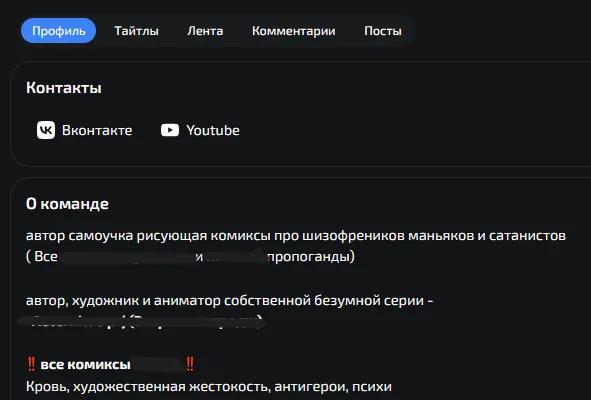Click the text 'автор самоучка рисующая комиксы'

pyautogui.click(x=148, y=236)
